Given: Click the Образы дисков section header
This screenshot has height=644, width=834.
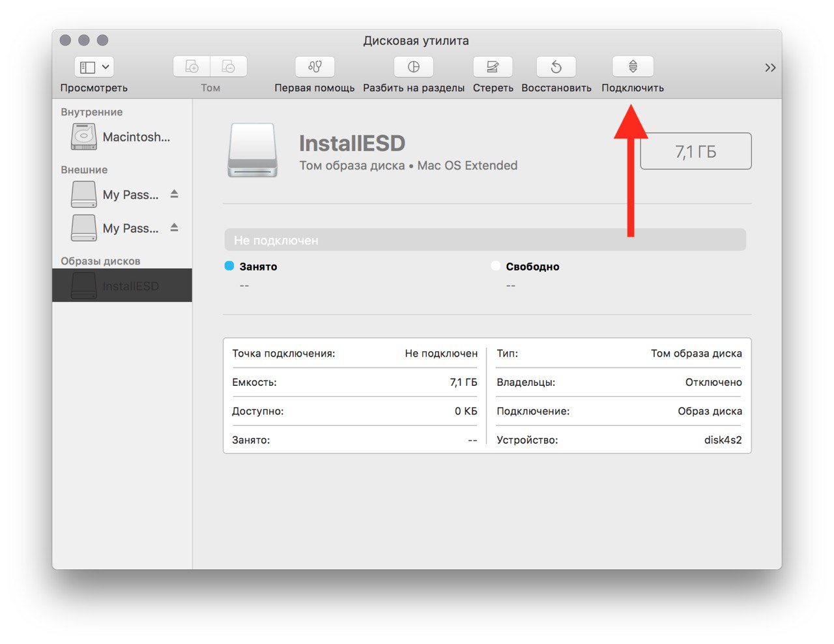Looking at the screenshot, I should click(x=100, y=261).
